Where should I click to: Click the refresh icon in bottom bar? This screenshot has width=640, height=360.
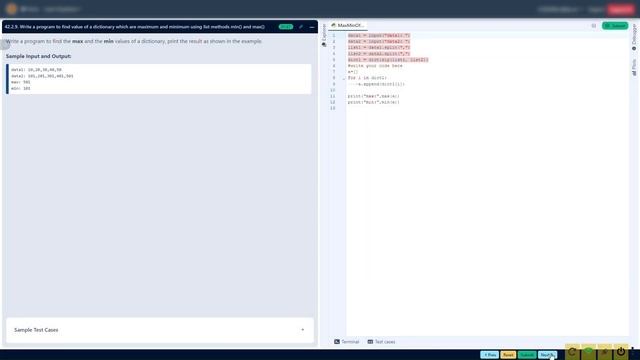coord(572,352)
